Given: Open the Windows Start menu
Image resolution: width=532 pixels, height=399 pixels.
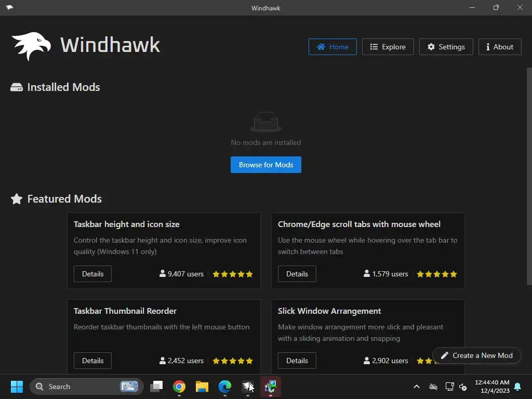Looking at the screenshot, I should pyautogui.click(x=17, y=387).
